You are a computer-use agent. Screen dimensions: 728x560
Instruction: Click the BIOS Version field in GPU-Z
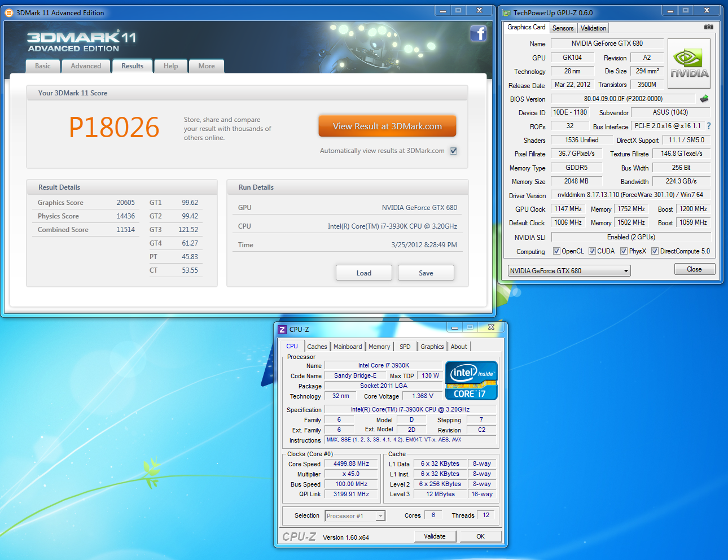coord(623,99)
